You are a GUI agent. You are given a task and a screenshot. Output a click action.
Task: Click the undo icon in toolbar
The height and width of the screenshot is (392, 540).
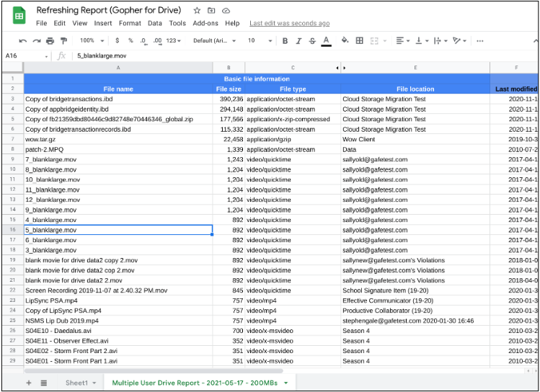click(23, 41)
